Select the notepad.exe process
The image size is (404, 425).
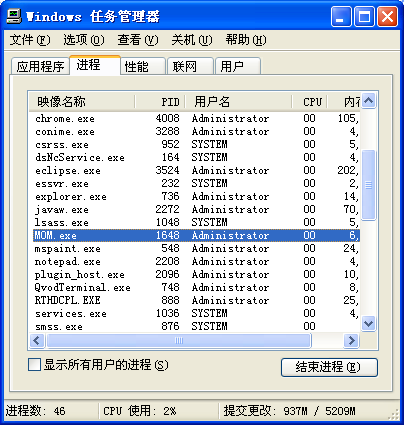pos(197,261)
